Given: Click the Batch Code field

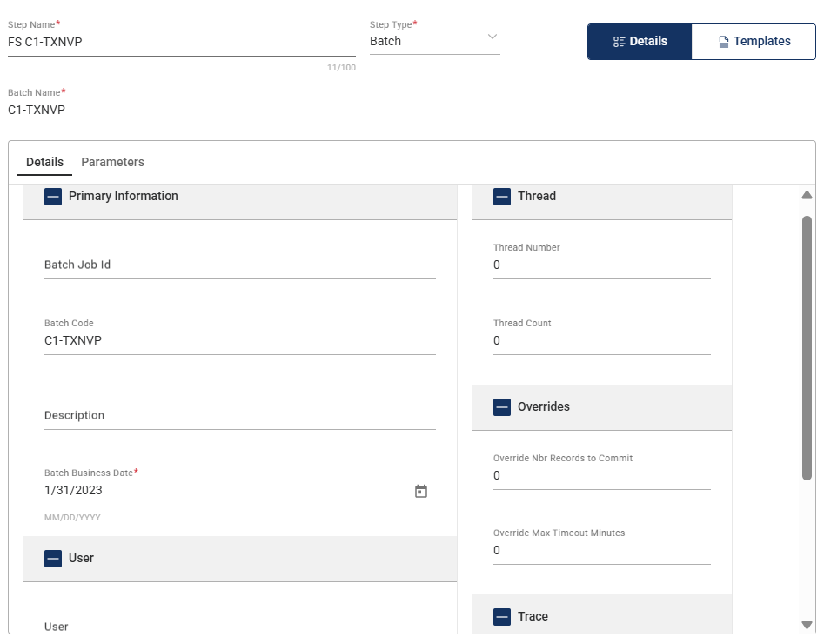Looking at the screenshot, I should pyautogui.click(x=239, y=340).
